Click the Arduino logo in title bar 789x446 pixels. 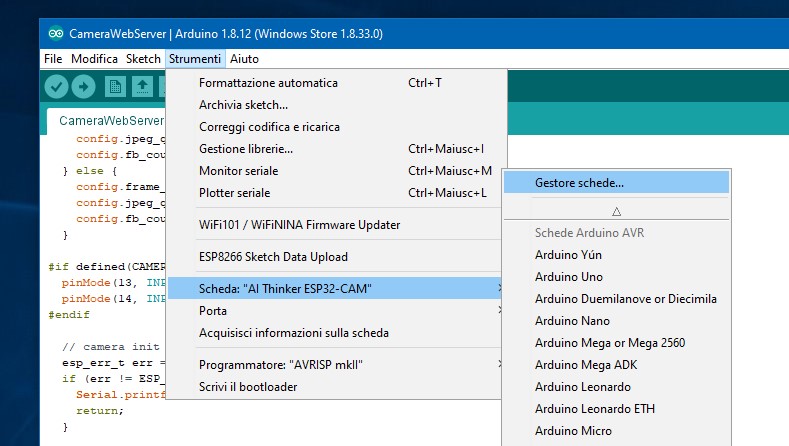tap(56, 34)
